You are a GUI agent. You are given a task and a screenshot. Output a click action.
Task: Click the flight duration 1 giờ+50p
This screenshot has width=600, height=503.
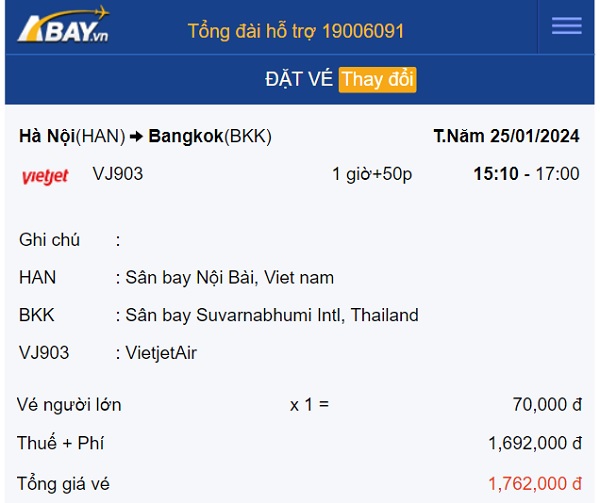(x=372, y=174)
